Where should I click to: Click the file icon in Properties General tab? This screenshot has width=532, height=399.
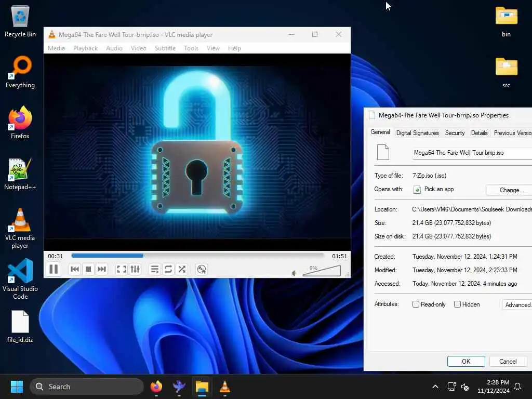(383, 152)
